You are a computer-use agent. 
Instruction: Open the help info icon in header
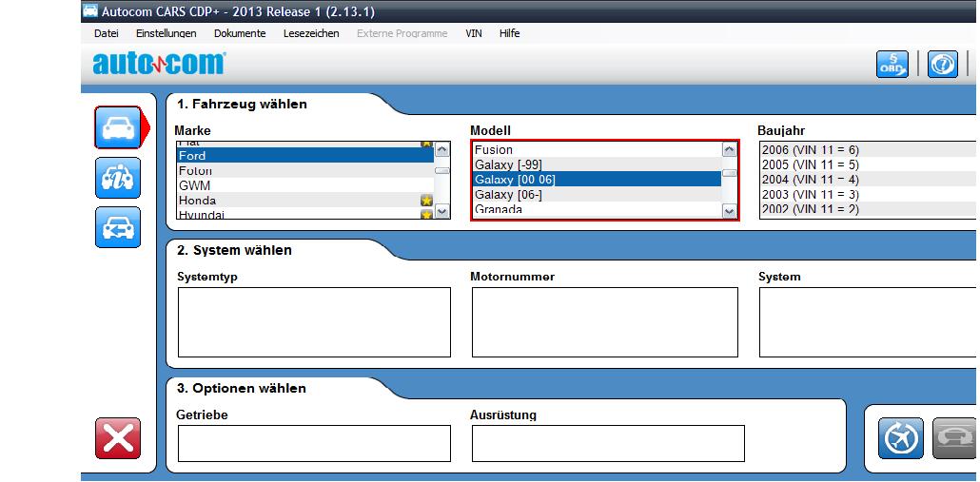click(x=943, y=65)
